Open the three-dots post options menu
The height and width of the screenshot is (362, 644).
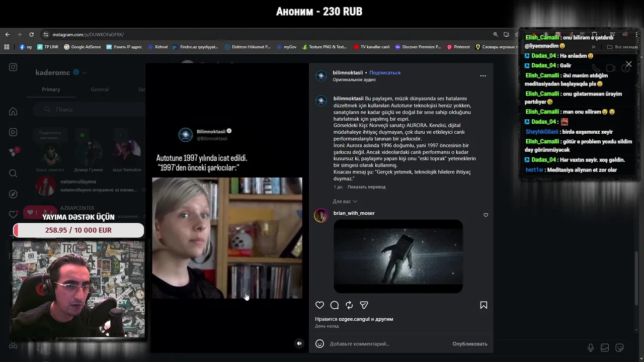pyautogui.click(x=483, y=76)
